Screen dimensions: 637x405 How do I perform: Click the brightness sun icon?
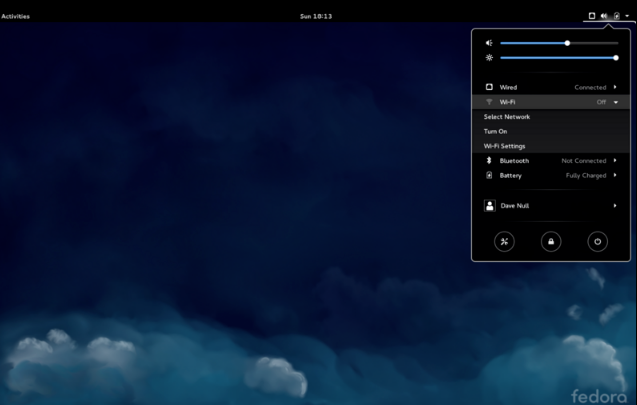coord(489,58)
